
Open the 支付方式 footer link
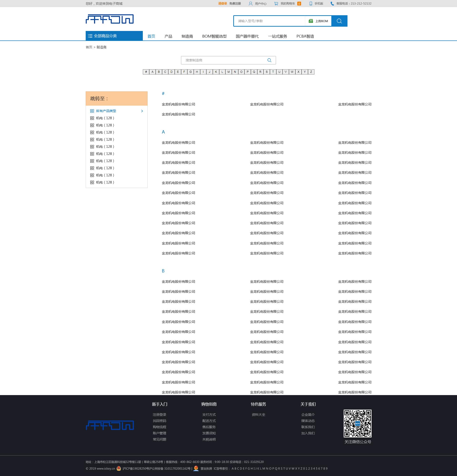click(x=209, y=415)
